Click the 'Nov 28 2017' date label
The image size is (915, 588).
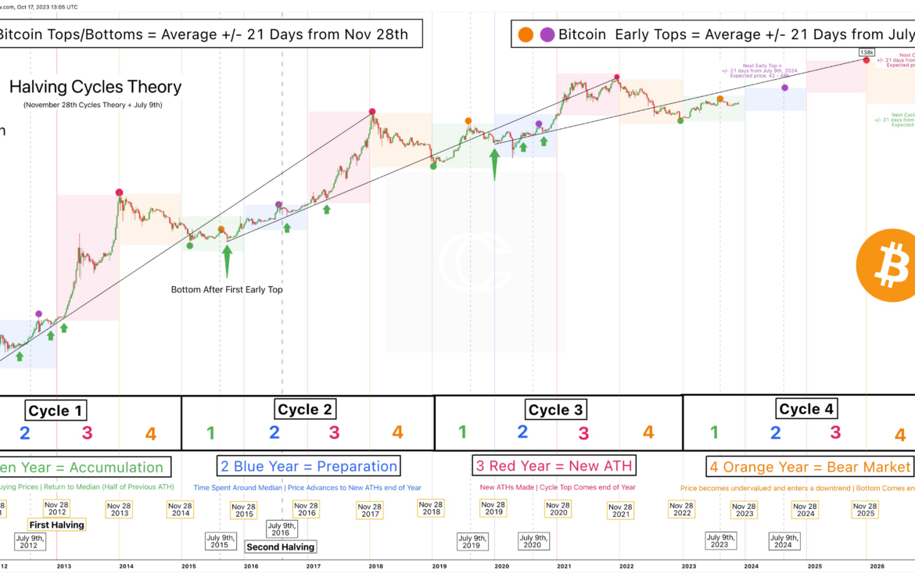coord(369,511)
